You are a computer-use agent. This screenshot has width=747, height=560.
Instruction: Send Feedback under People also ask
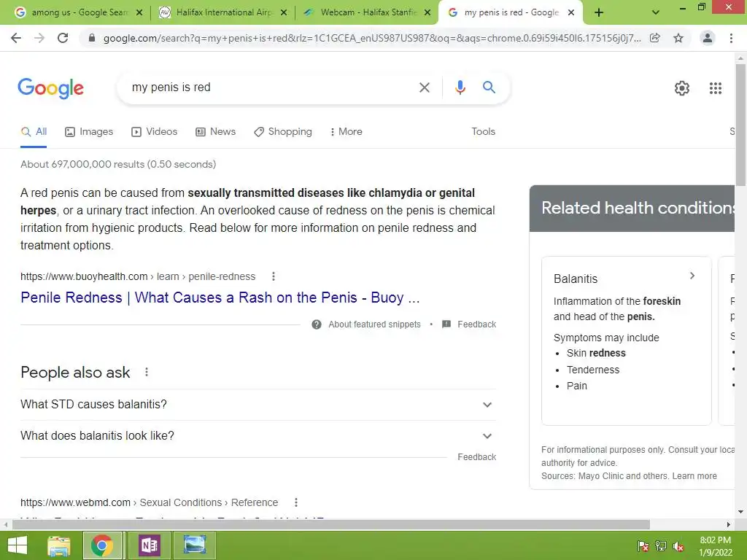477,457
